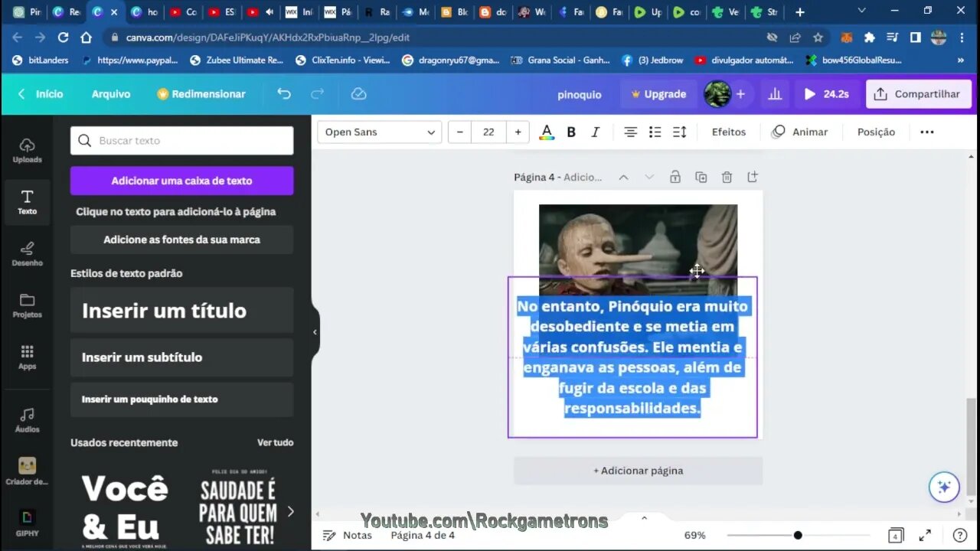
Task: Select the Você & Eu text template
Action: click(125, 509)
